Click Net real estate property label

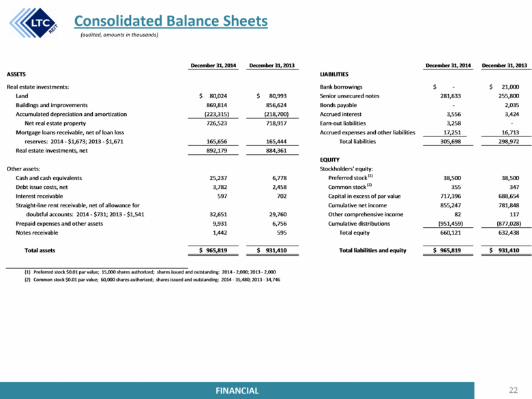tap(55, 123)
